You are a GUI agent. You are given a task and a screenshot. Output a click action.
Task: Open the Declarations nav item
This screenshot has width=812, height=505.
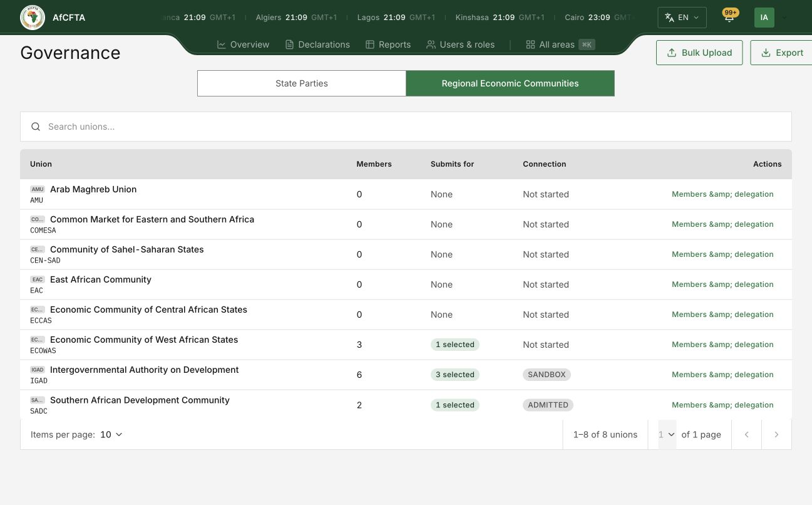[317, 44]
